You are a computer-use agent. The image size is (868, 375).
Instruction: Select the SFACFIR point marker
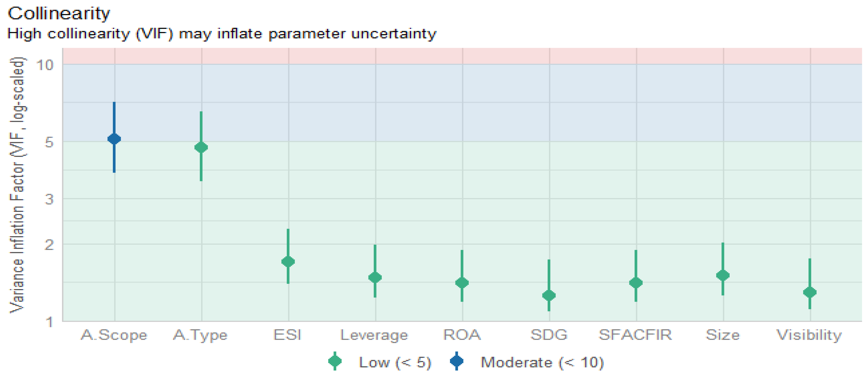click(636, 283)
